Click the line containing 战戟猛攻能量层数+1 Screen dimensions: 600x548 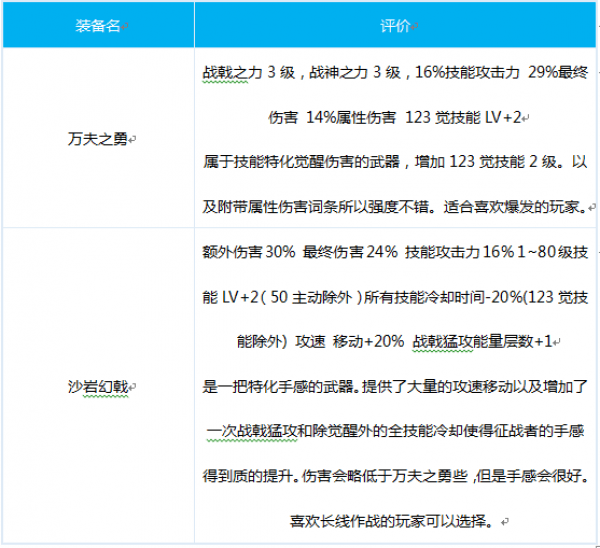(x=395, y=341)
